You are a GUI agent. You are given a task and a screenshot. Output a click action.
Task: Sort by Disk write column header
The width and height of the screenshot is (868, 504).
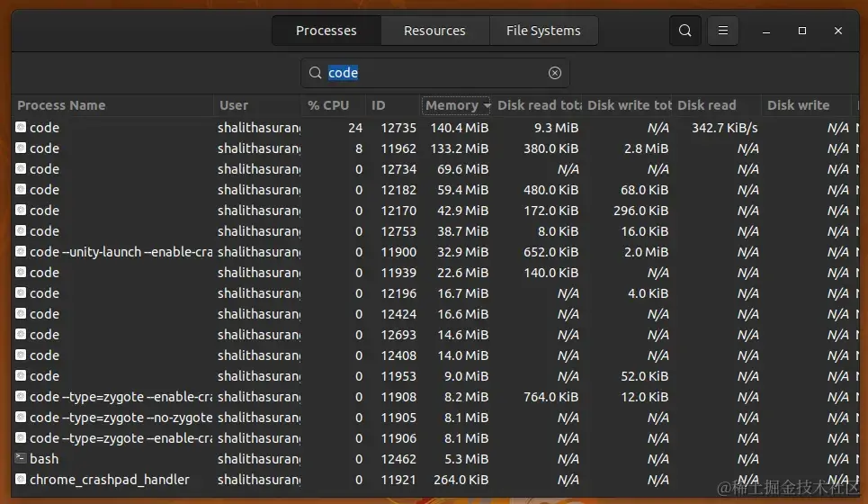coord(807,105)
